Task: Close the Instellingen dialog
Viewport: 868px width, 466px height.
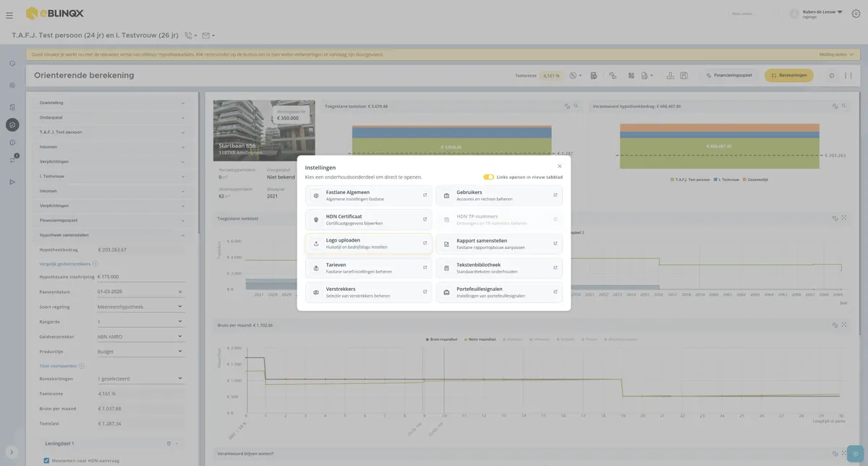Action: pyautogui.click(x=559, y=166)
